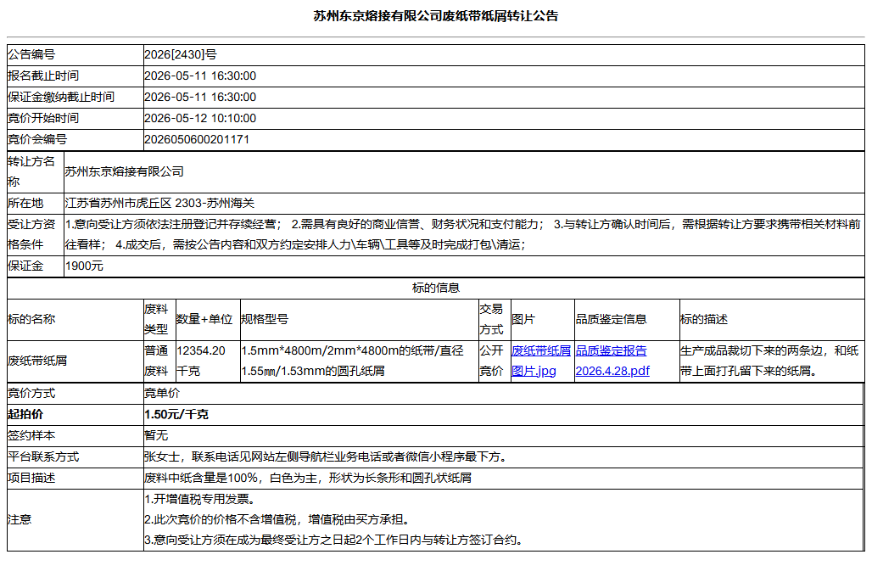Click the 标的名称 column header
This screenshot has width=872, height=588.
(x=31, y=319)
